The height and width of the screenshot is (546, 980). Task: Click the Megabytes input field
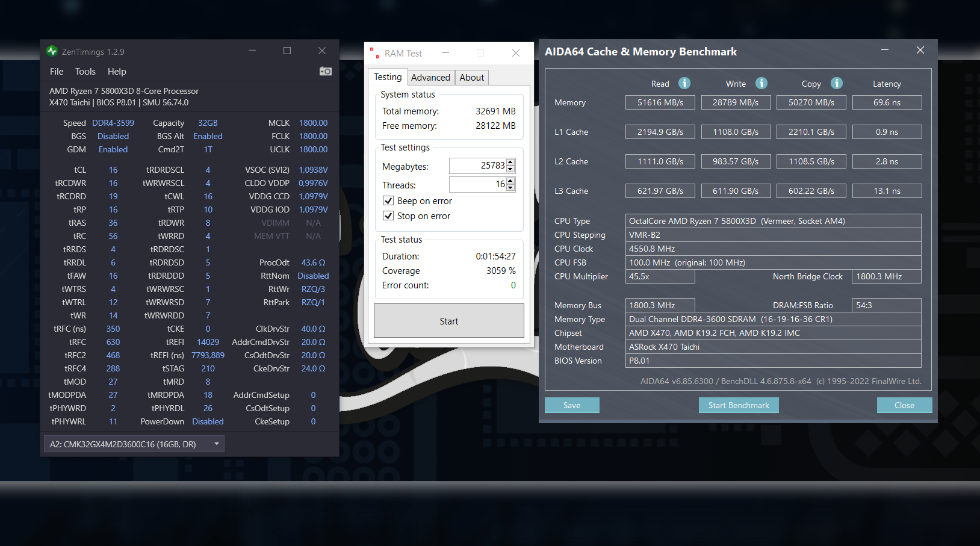coord(478,166)
